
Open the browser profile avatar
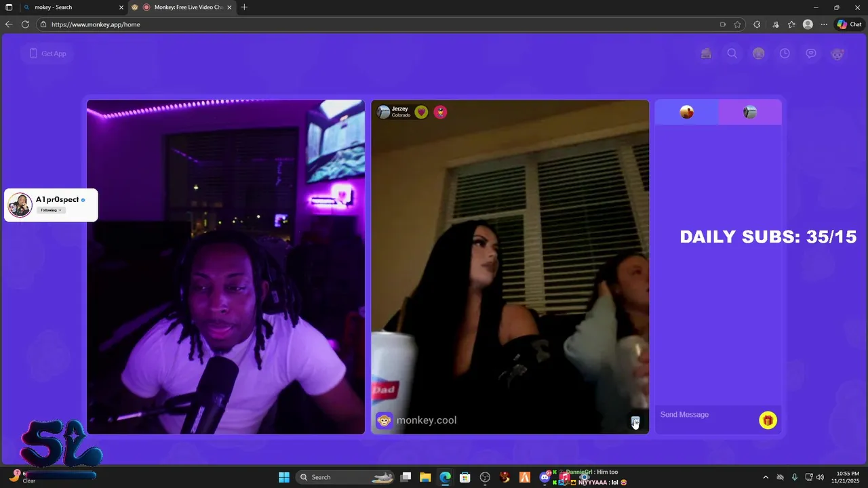coord(808,24)
